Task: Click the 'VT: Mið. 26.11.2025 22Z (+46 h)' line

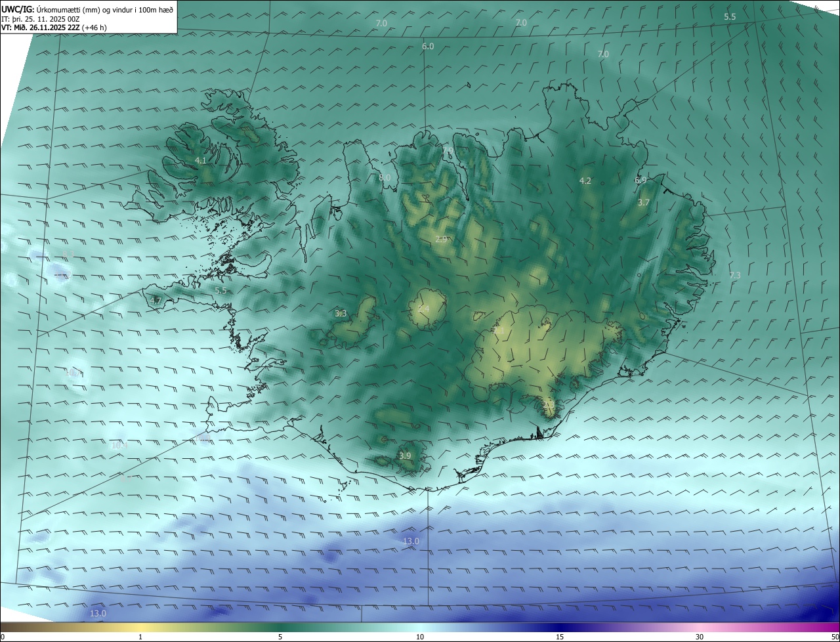Action: pos(54,28)
